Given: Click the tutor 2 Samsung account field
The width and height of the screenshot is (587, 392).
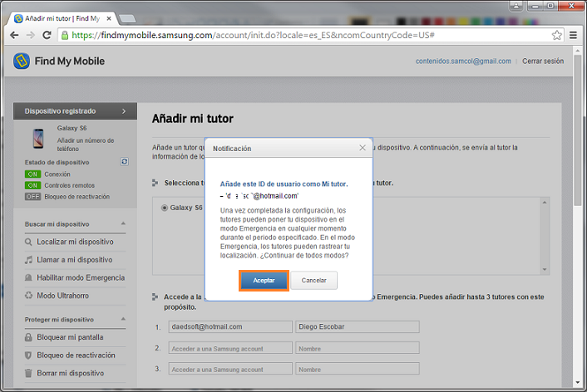Looking at the screenshot, I should click(230, 348).
